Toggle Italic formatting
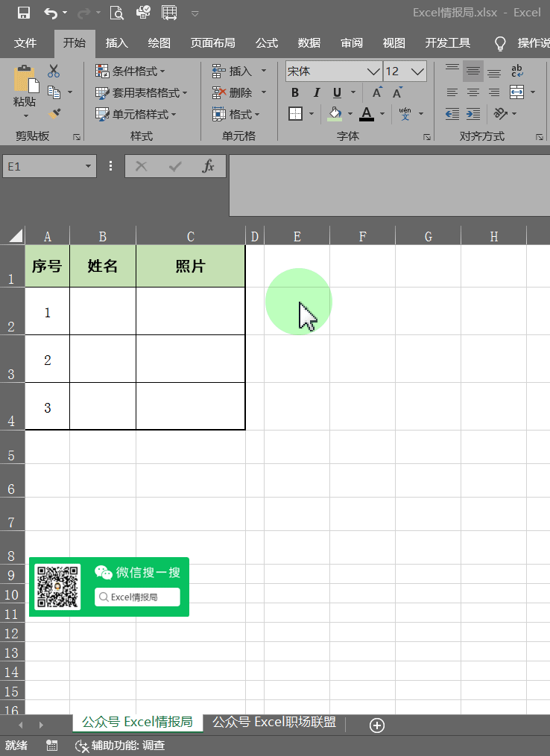Screen dimensions: 550x756 [x=317, y=92]
